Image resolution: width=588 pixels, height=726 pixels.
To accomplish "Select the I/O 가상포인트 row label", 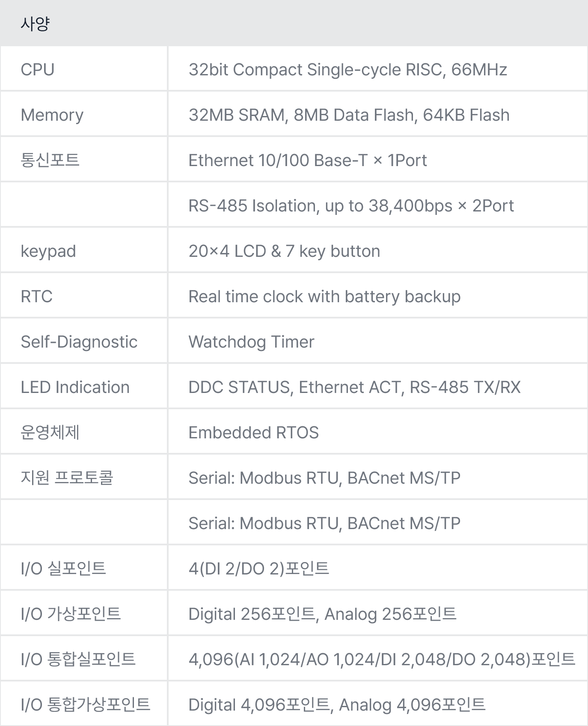I will 71,614.
